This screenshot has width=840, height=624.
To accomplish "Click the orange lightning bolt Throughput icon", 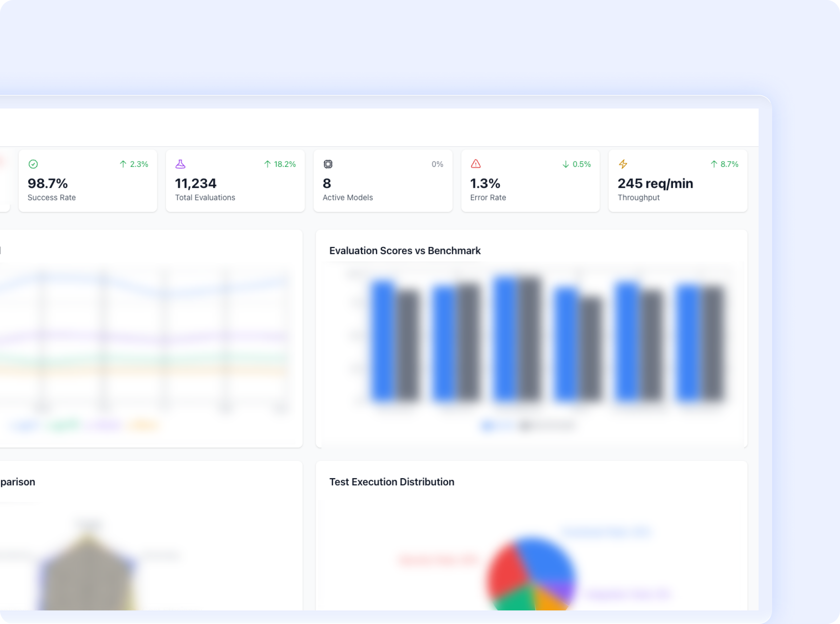I will pos(623,164).
